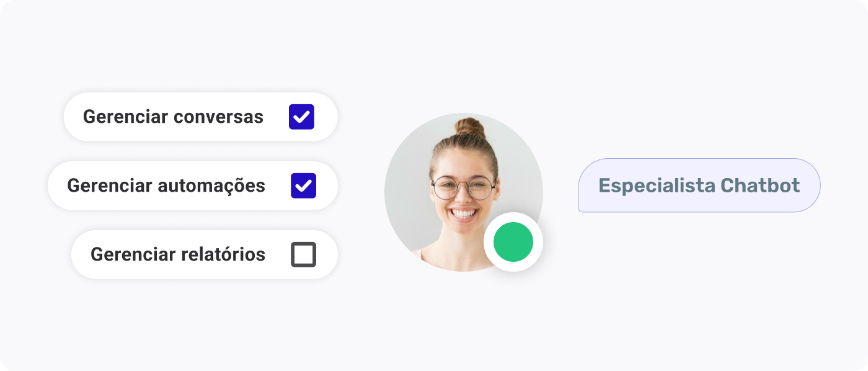Enable the Gerenciar relatórios checkbox
This screenshot has width=868, height=371.
point(303,254)
